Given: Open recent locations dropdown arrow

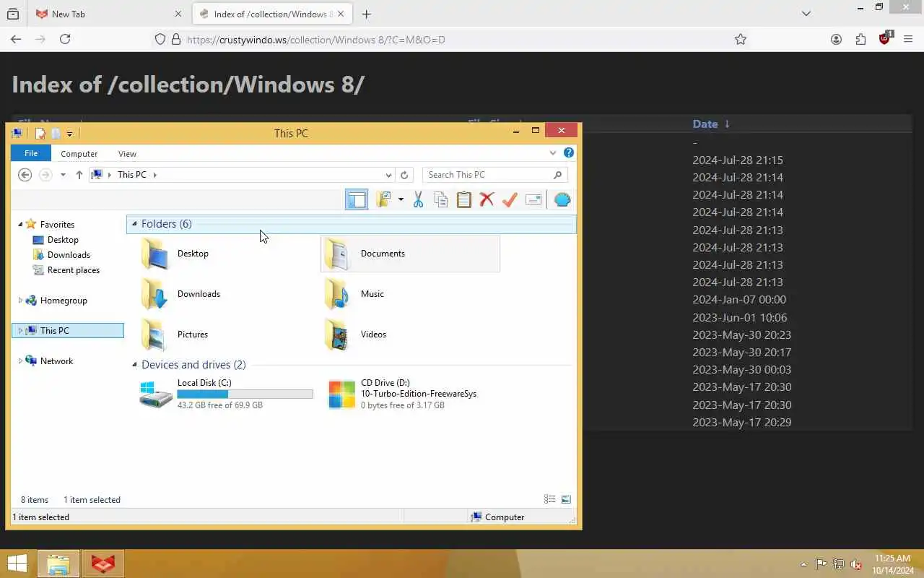Looking at the screenshot, I should (x=63, y=175).
